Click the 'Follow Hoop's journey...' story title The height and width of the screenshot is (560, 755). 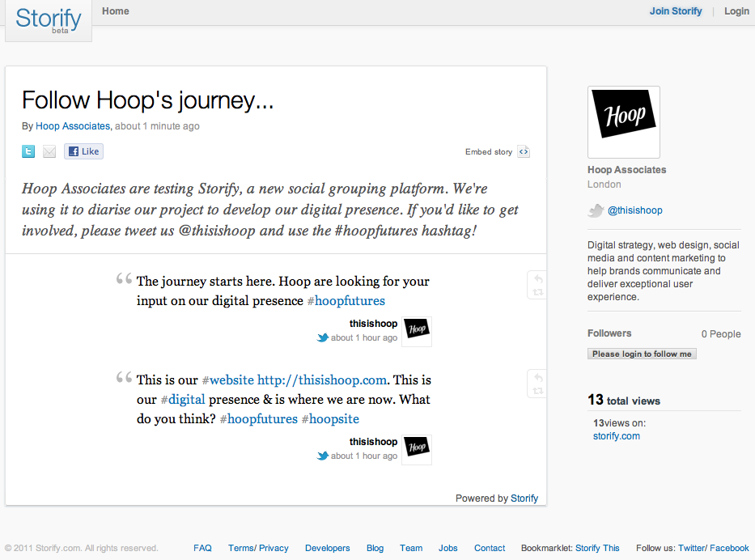[148, 100]
